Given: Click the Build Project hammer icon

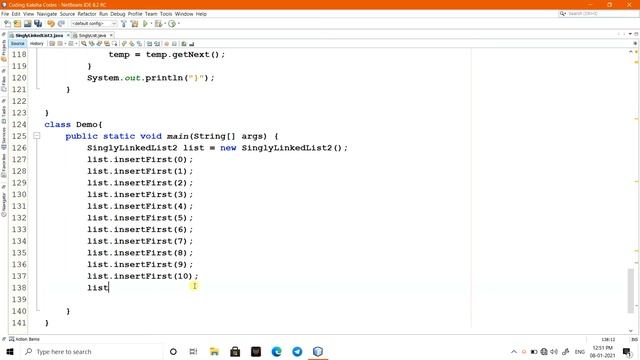Looking at the screenshot, I should [124, 24].
